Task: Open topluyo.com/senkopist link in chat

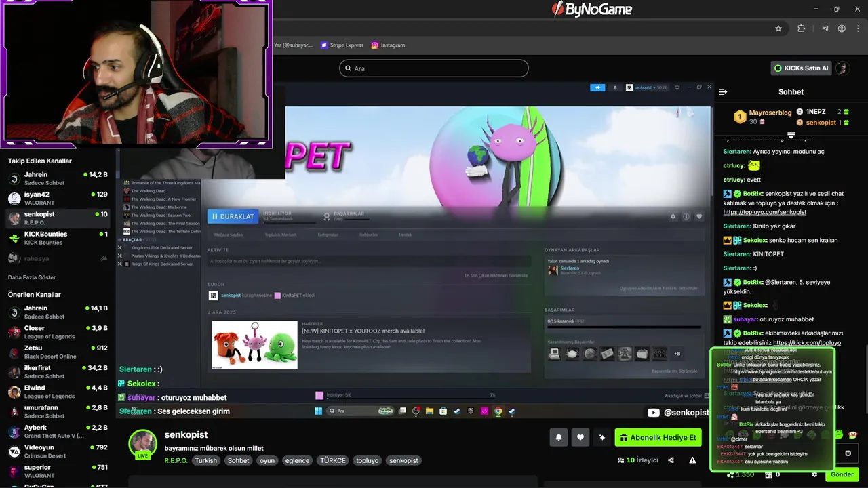Action: click(765, 212)
